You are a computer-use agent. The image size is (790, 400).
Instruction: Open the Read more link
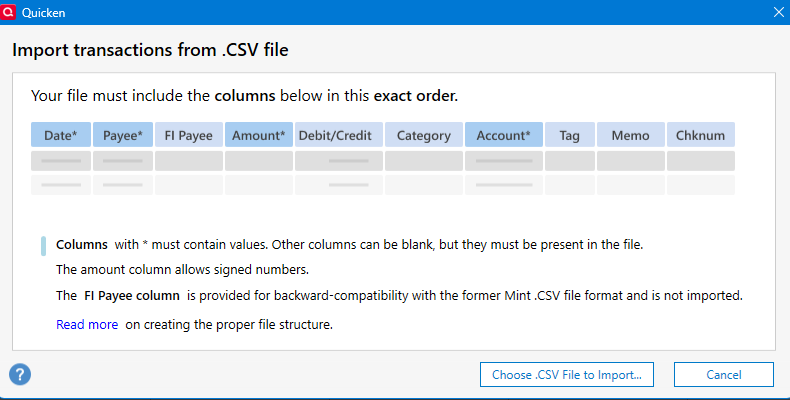point(87,324)
